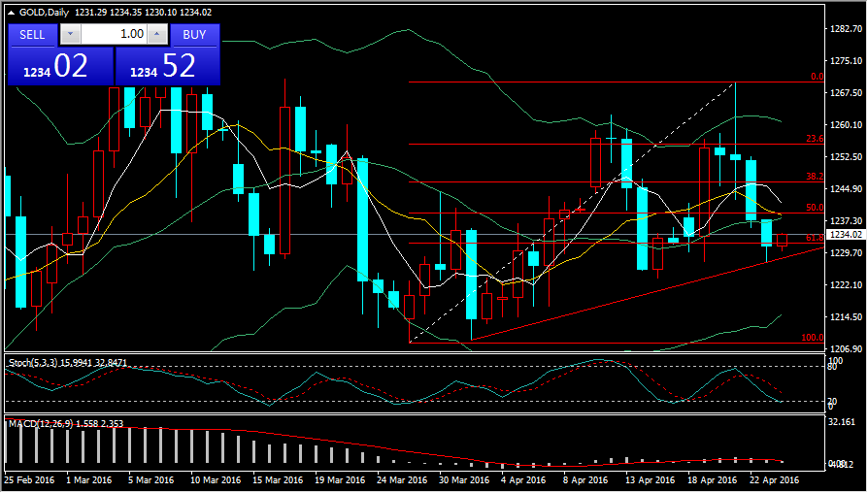The image size is (868, 493).
Task: Decrease lot volume with down arrow
Action: 70,34
